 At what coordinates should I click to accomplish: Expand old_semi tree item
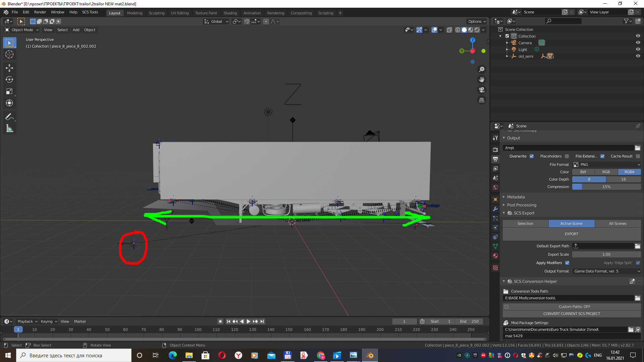507,56
